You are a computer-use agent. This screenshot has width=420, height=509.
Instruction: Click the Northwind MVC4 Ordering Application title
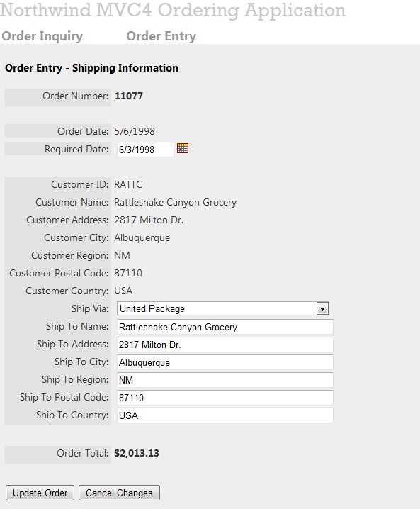coord(173,11)
